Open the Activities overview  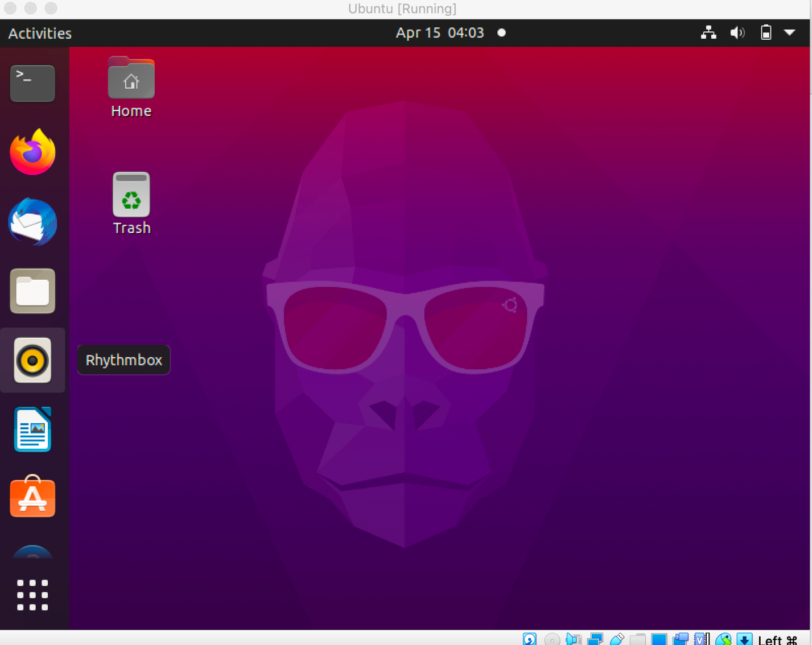click(x=40, y=33)
